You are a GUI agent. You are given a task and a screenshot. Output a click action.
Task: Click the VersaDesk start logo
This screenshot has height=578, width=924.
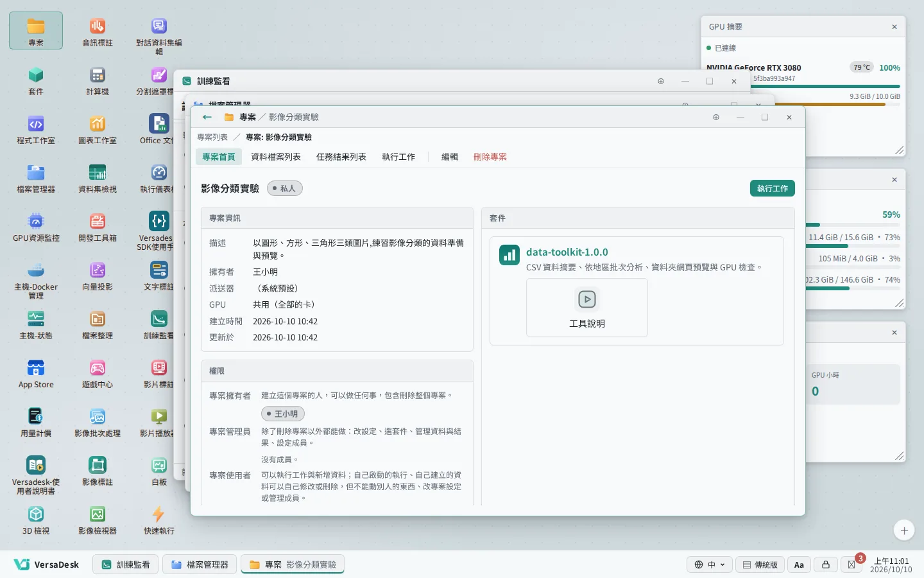pos(46,565)
